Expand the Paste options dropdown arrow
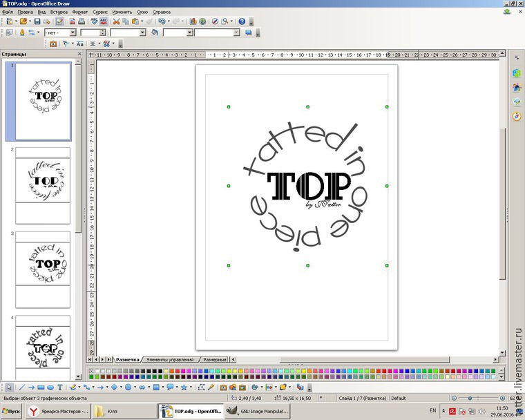 [x=142, y=21]
